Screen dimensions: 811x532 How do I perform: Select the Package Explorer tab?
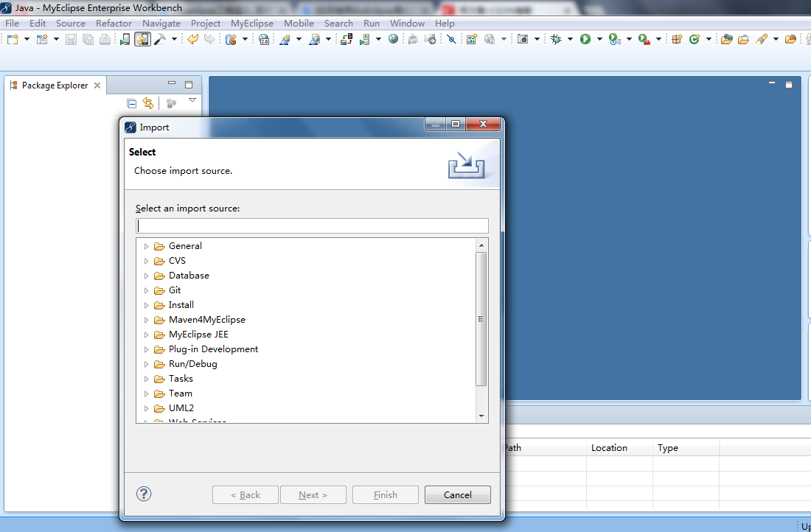pos(55,85)
